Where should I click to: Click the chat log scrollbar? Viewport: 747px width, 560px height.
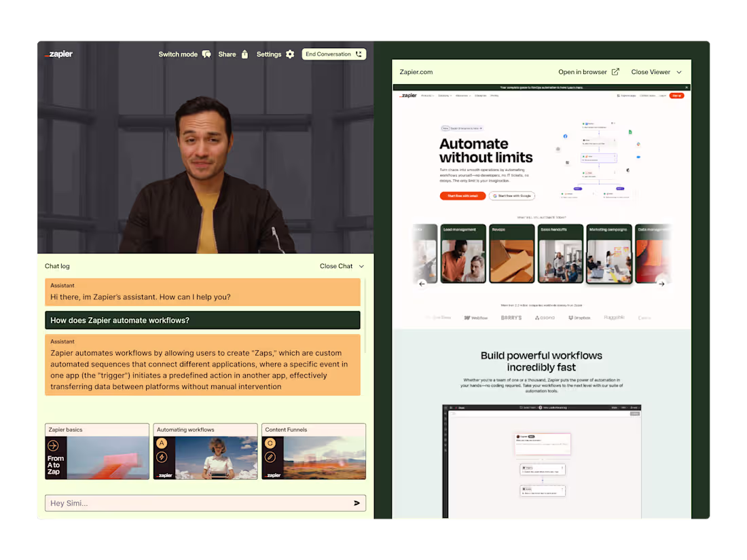tap(365, 315)
